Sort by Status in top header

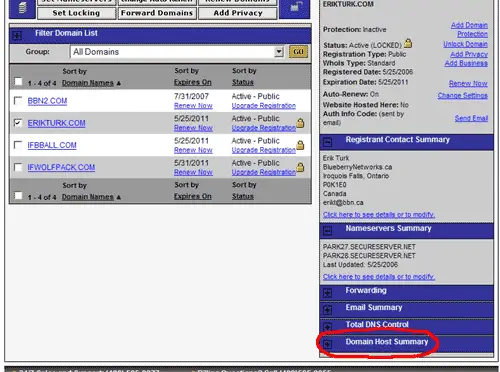(x=243, y=82)
